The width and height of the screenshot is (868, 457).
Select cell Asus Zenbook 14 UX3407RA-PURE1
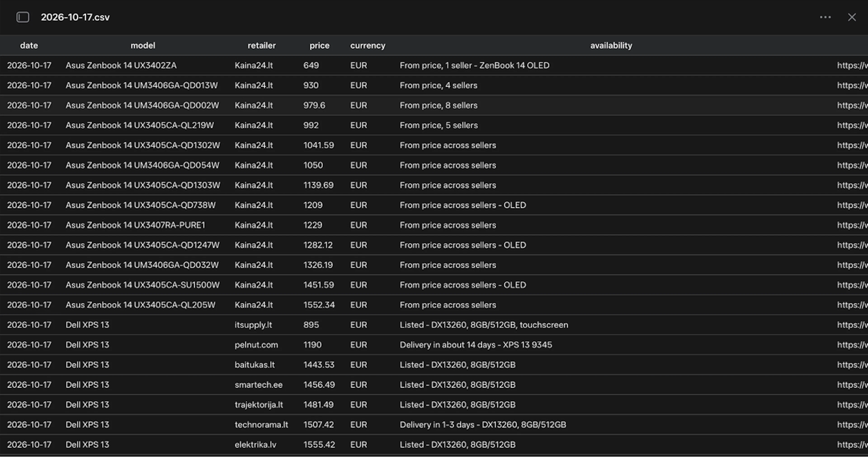tap(135, 225)
